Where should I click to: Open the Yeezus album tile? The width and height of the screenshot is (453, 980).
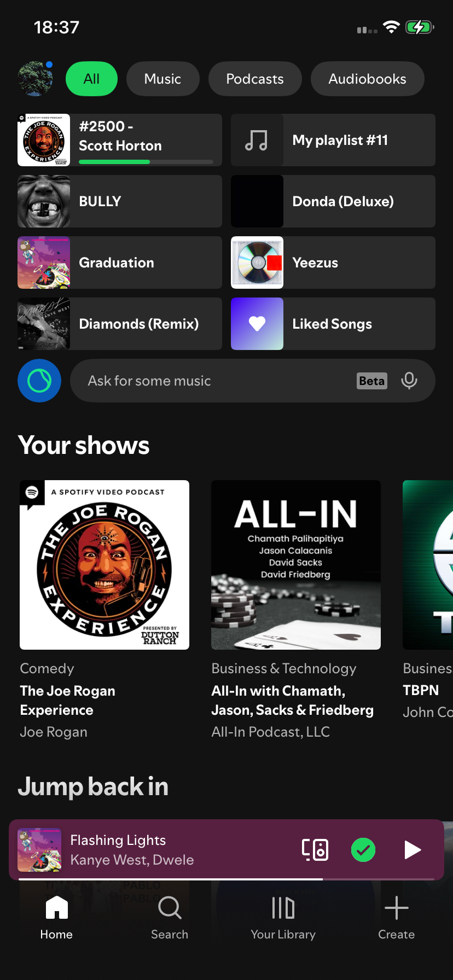pyautogui.click(x=333, y=262)
